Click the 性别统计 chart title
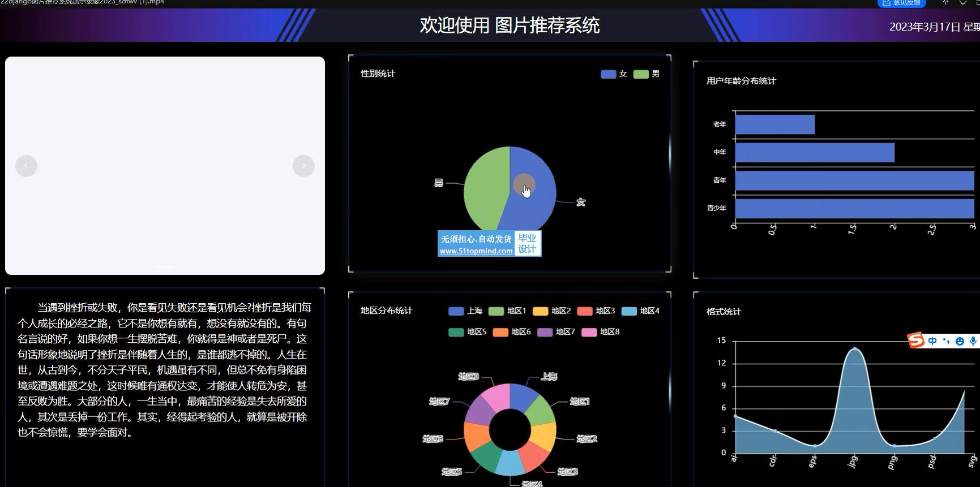 pos(378,74)
